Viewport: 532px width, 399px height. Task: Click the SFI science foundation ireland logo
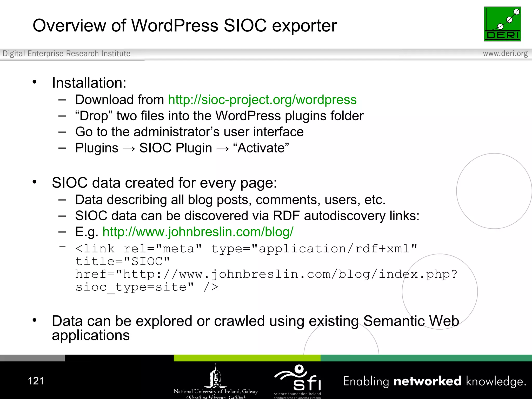tap(298, 381)
